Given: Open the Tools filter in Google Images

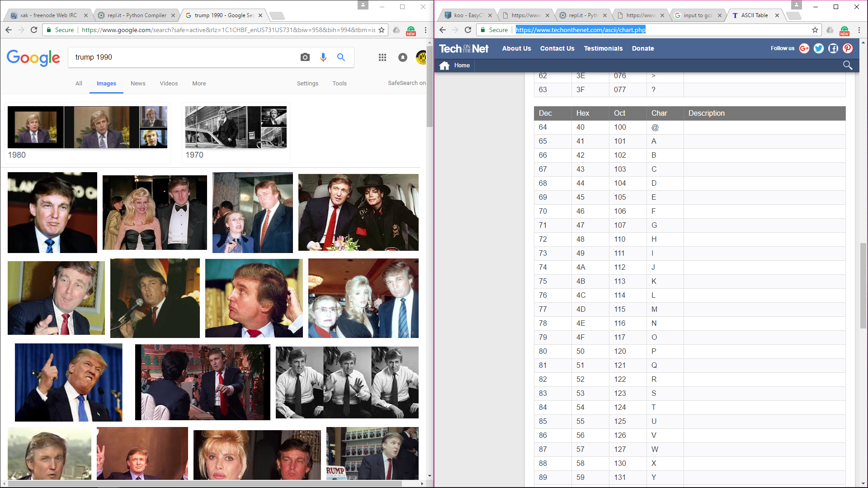Looking at the screenshot, I should pos(340,84).
